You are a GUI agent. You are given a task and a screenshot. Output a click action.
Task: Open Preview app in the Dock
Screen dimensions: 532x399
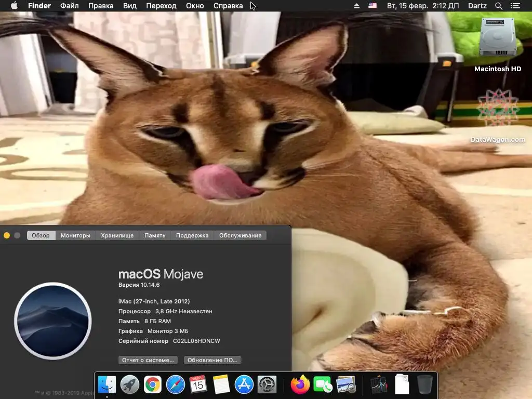pyautogui.click(x=345, y=384)
